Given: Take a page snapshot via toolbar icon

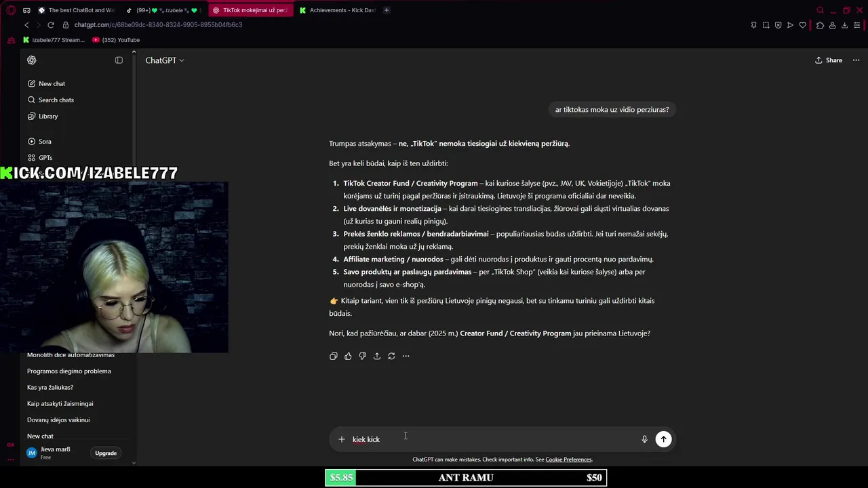Looking at the screenshot, I should (766, 25).
